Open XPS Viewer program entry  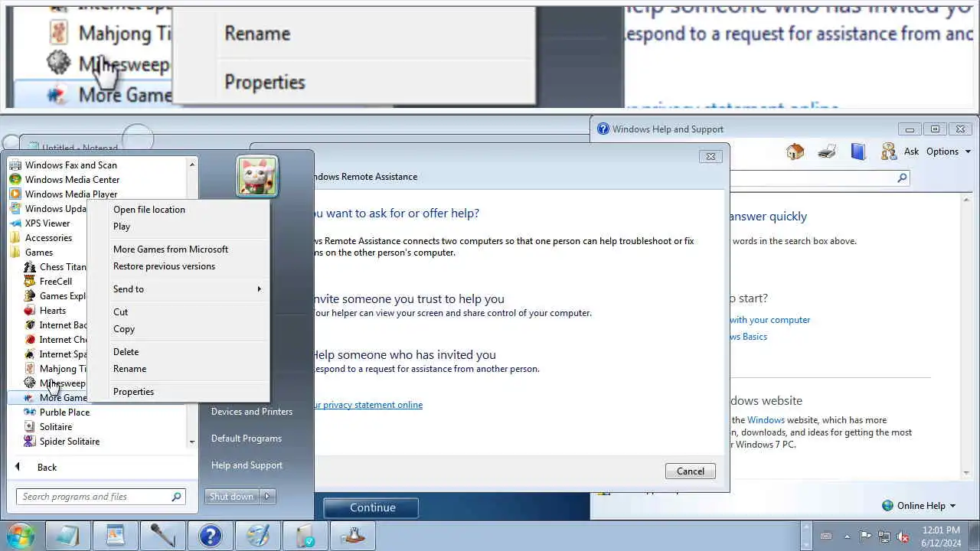[x=47, y=223]
